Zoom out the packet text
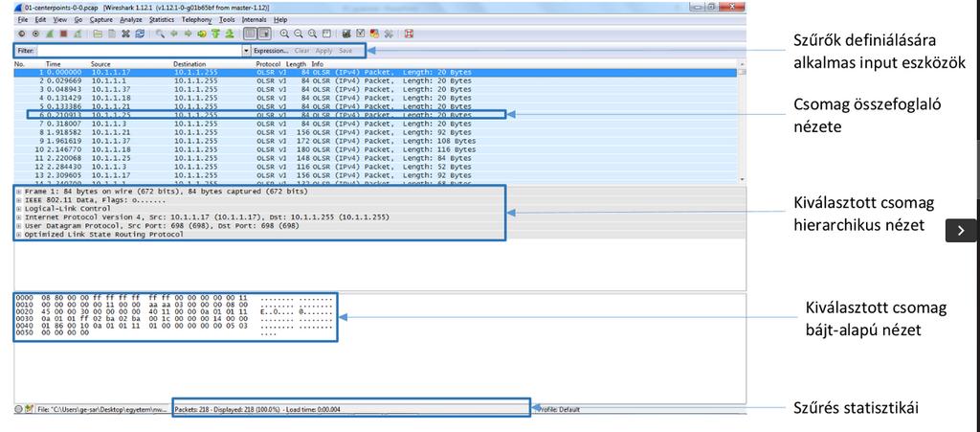The image size is (980, 432). pos(299,34)
